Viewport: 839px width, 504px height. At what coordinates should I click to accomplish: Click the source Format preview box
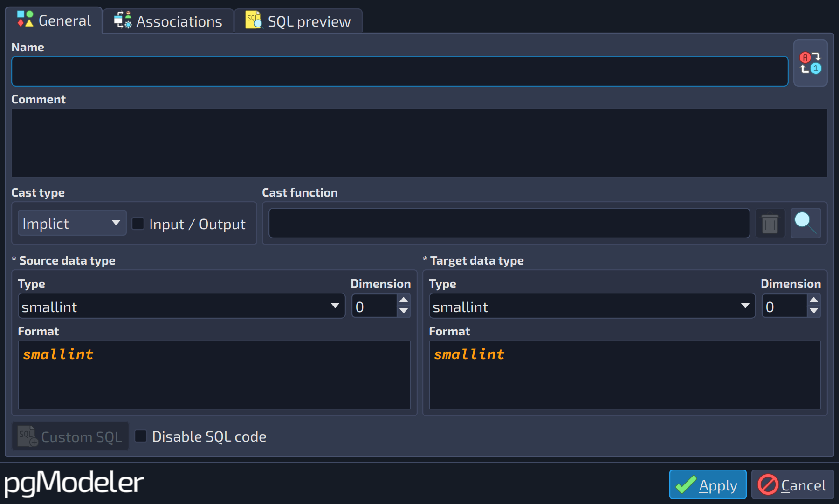(x=214, y=375)
